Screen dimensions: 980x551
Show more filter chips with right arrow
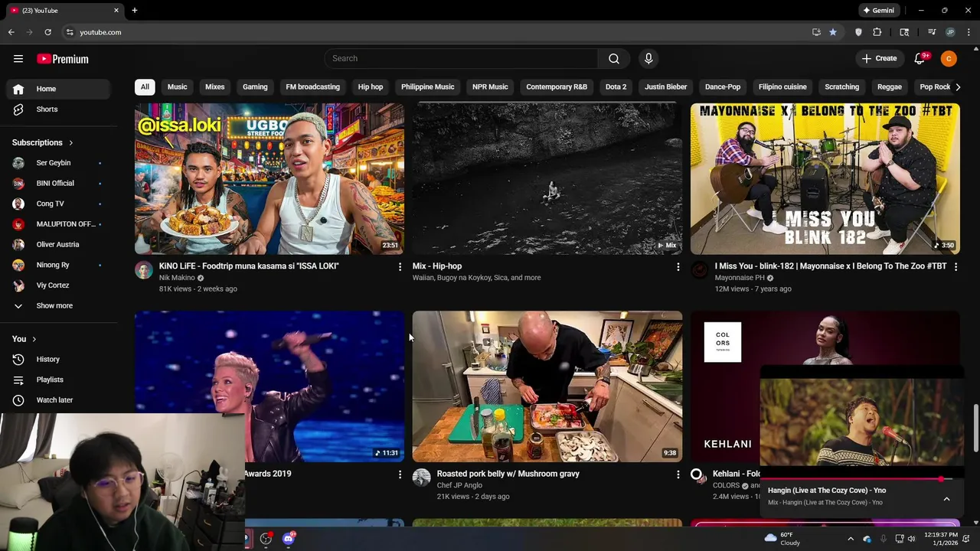click(x=958, y=86)
